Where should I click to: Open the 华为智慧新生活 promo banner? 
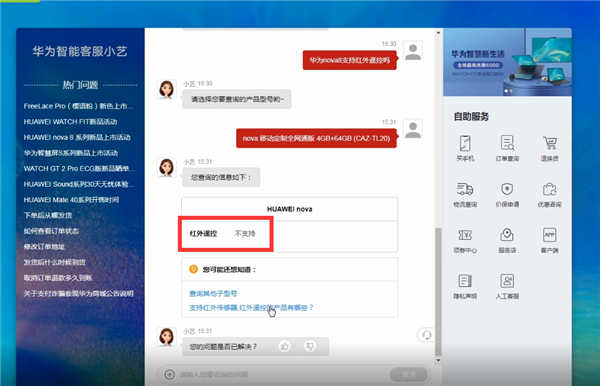point(507,62)
